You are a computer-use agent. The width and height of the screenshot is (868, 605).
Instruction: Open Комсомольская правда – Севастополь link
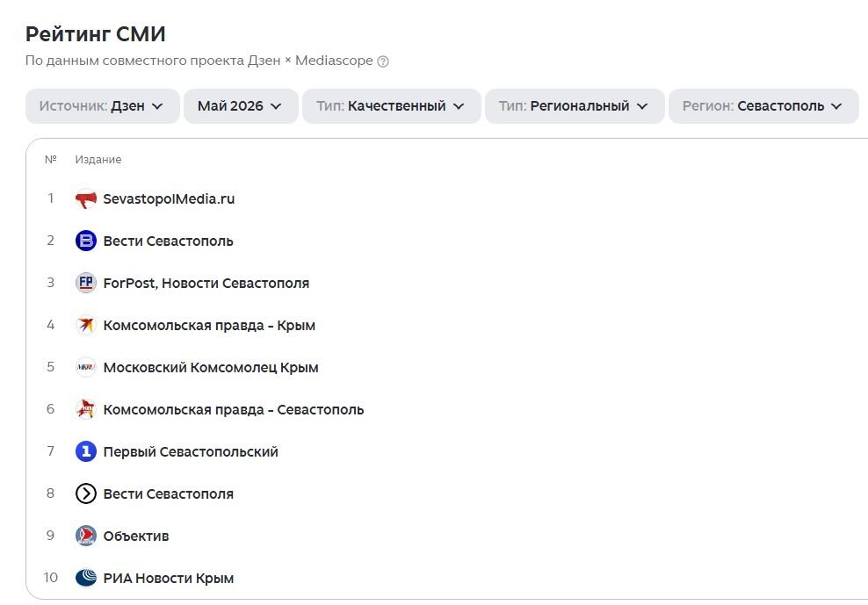pyautogui.click(x=234, y=409)
